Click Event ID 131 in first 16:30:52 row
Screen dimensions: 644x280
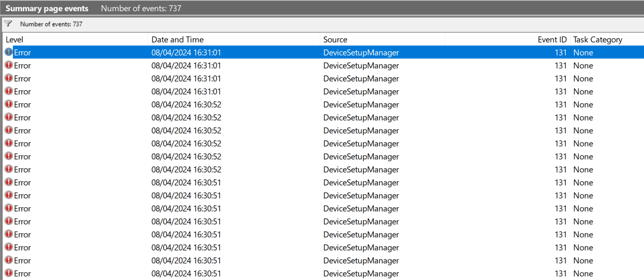(561, 104)
